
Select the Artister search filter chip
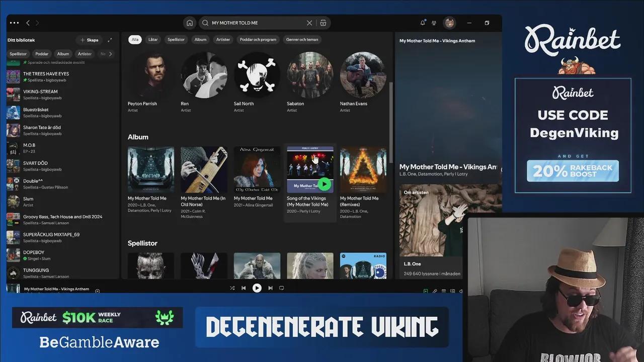point(223,39)
